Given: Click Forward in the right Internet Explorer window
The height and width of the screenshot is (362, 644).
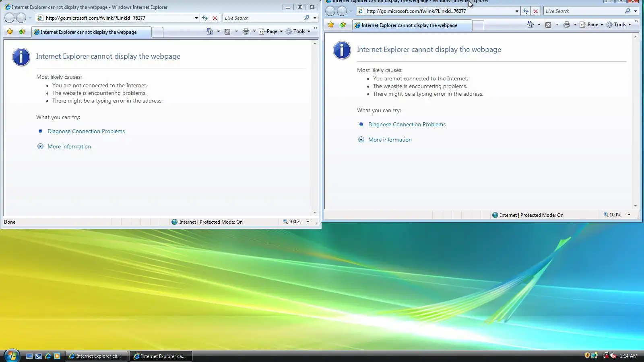Looking at the screenshot, I should coord(342,11).
